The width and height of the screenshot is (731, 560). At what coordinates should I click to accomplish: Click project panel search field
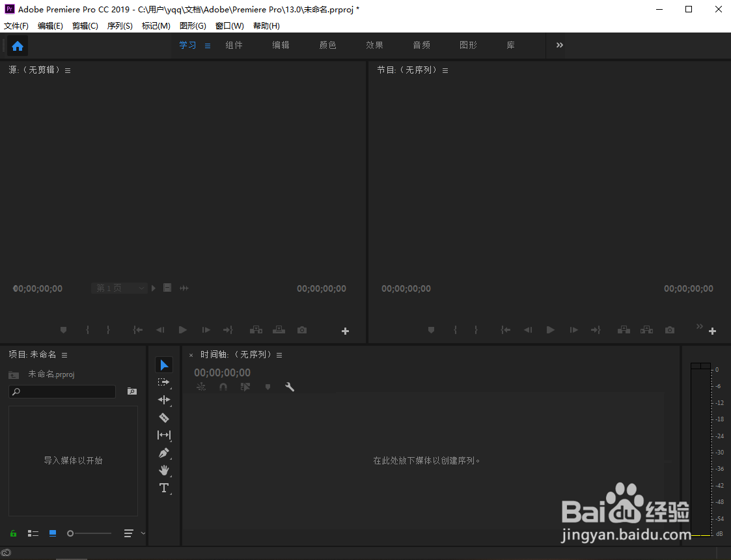62,391
